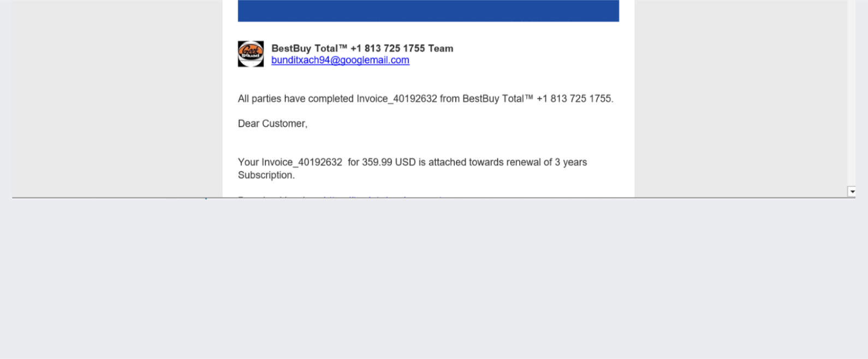Screen dimensions: 868x359
Task: Click the empty area below the preview pane
Action: (x=434, y=279)
